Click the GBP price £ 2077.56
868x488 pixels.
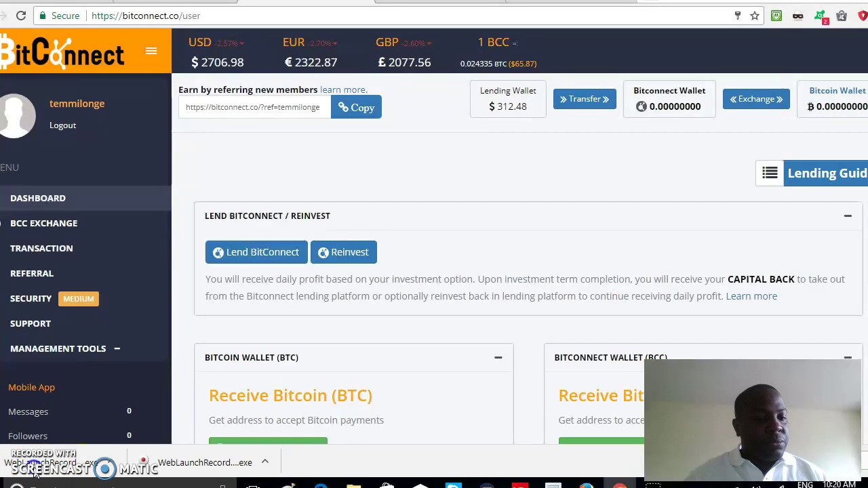point(404,62)
